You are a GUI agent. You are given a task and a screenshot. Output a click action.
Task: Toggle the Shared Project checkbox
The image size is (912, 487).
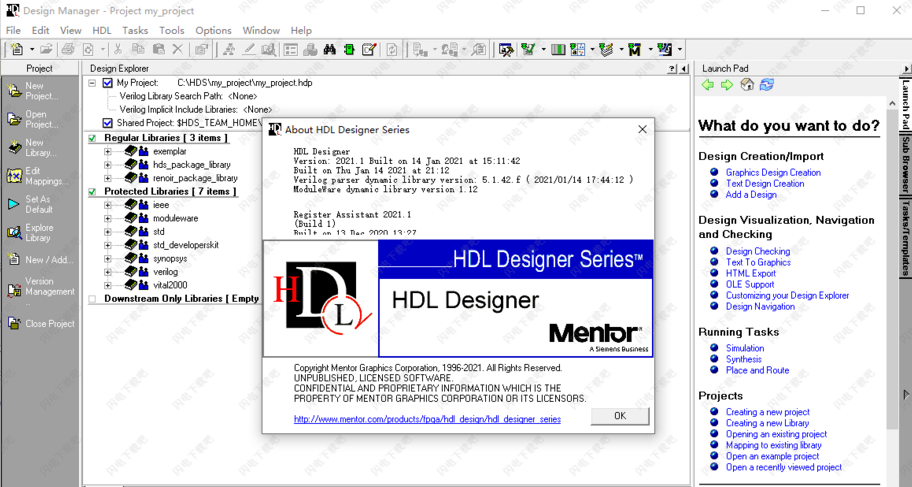pyautogui.click(x=107, y=123)
